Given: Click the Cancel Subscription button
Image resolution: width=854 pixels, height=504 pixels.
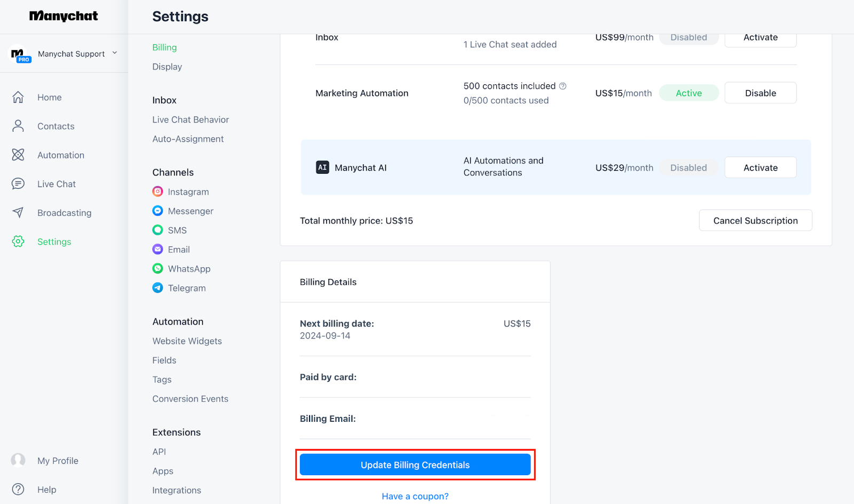Looking at the screenshot, I should tap(755, 220).
